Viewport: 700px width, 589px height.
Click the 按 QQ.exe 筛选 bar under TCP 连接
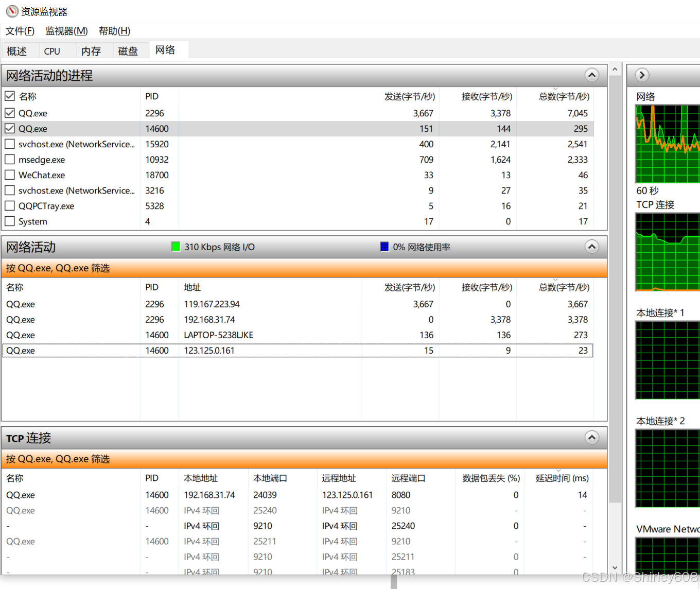pos(304,459)
